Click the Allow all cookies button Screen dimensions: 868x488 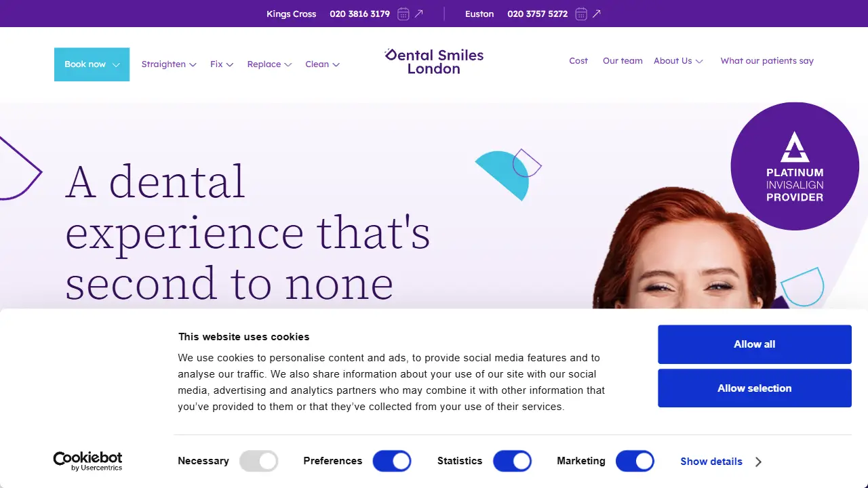point(755,344)
